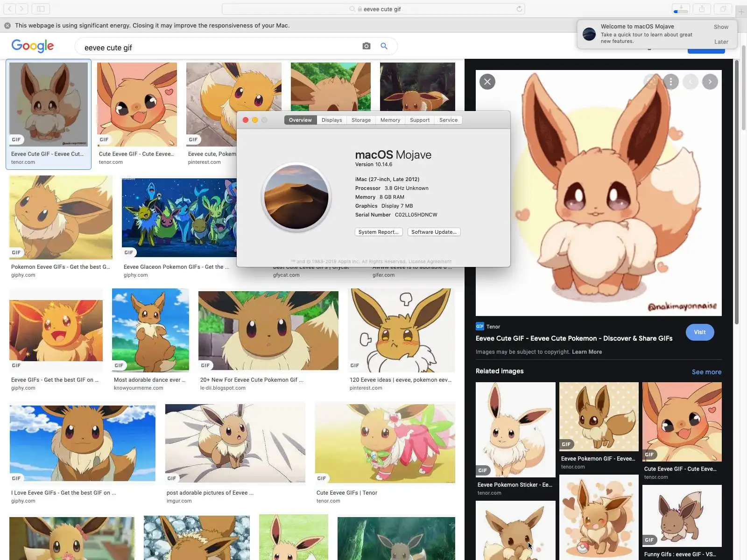This screenshot has width=747, height=560.
Task: Open the 'Cute Eevee GIFs | Tenor' thumbnail
Action: pyautogui.click(x=385, y=443)
